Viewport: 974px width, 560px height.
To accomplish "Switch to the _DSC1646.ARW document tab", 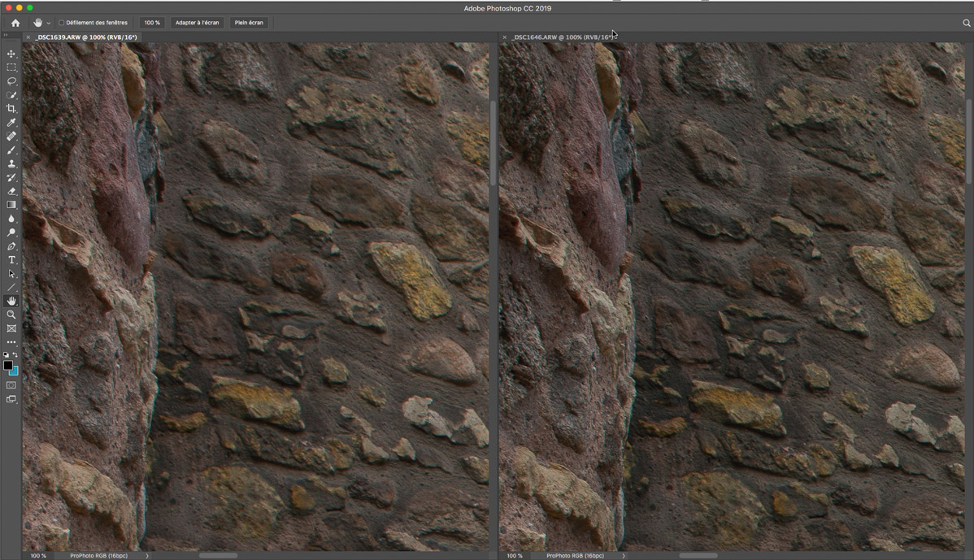I will pos(563,37).
